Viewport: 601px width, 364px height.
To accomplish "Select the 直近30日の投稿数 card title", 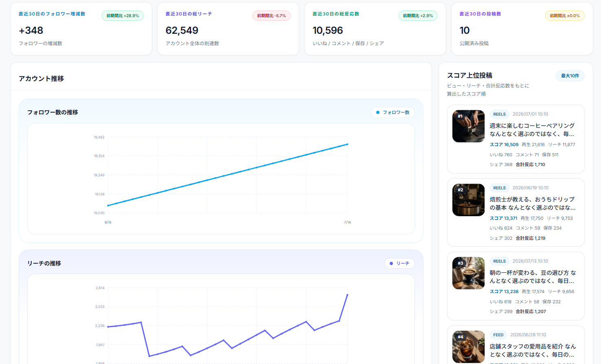I will point(480,14).
